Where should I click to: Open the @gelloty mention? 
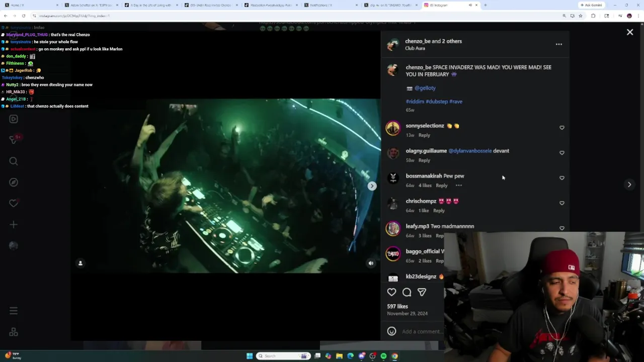pos(425,88)
